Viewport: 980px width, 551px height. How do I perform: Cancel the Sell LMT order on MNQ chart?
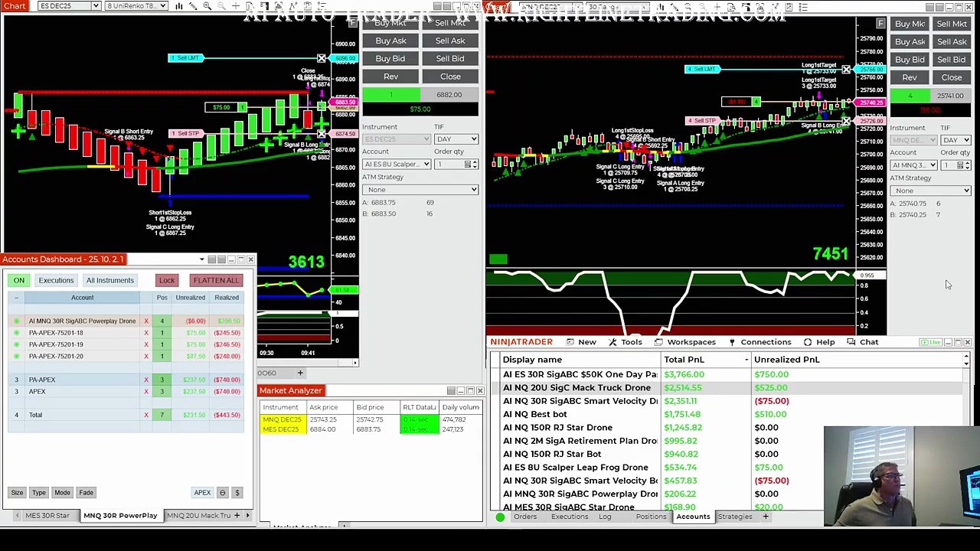click(846, 70)
